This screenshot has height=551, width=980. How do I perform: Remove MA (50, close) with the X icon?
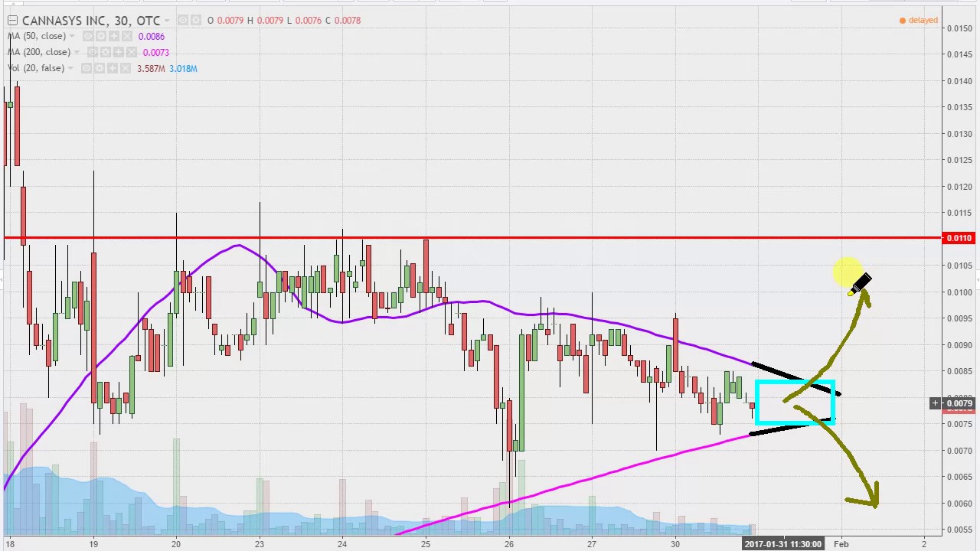[x=127, y=36]
